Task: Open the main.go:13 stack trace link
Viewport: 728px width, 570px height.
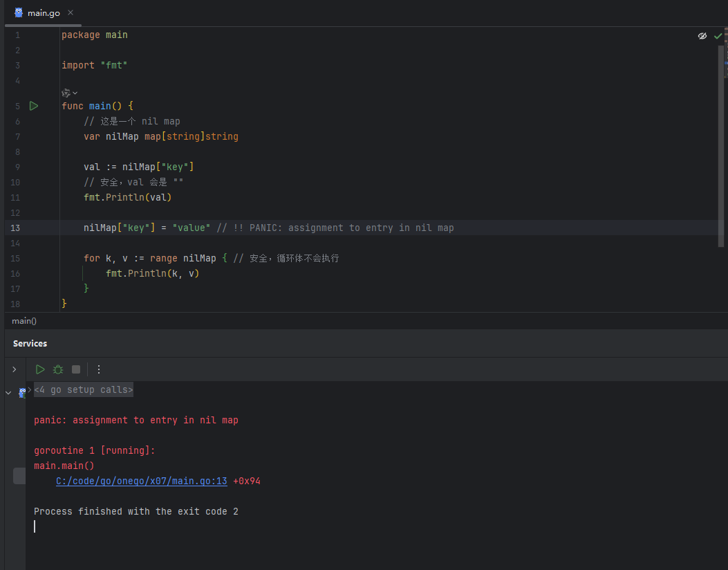Action: 142,481
